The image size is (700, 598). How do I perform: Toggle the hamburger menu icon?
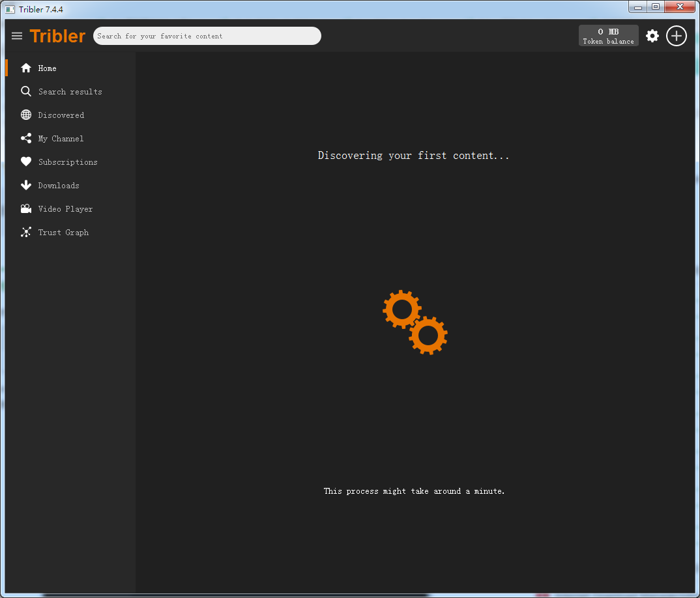click(17, 36)
